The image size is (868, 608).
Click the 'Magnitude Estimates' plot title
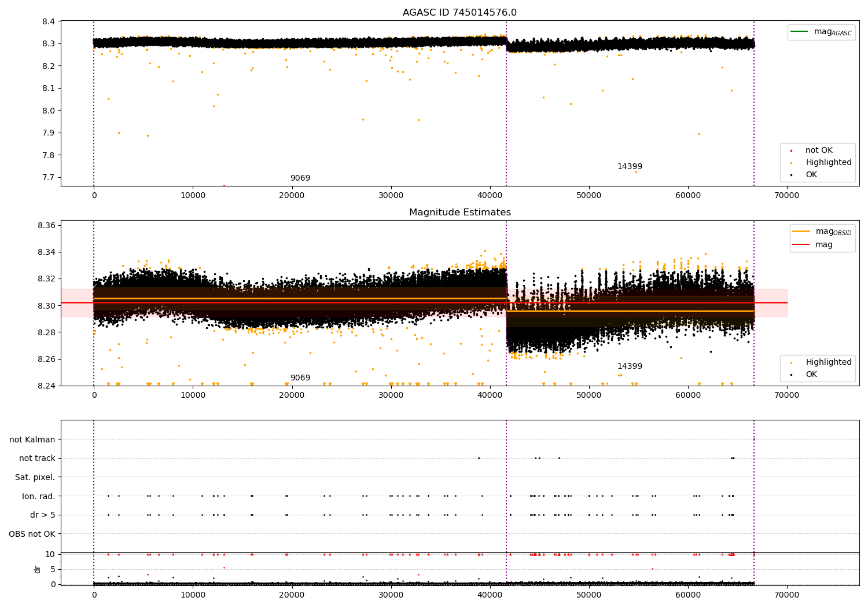[459, 213]
